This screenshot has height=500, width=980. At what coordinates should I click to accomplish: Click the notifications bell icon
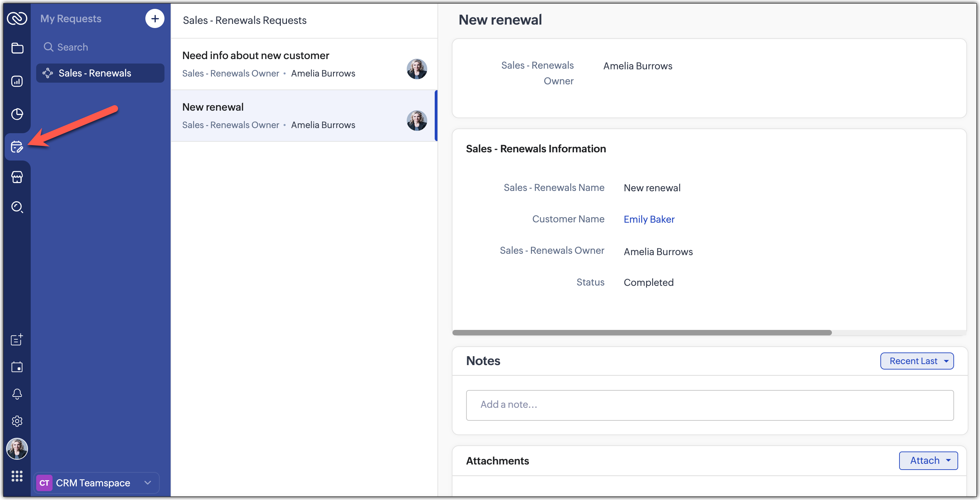(17, 394)
